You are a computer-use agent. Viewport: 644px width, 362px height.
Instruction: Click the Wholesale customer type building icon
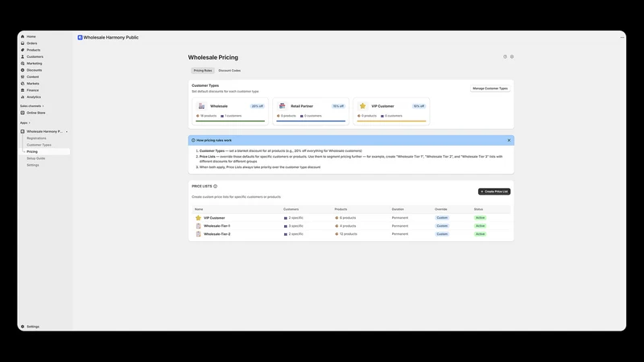pos(202,106)
